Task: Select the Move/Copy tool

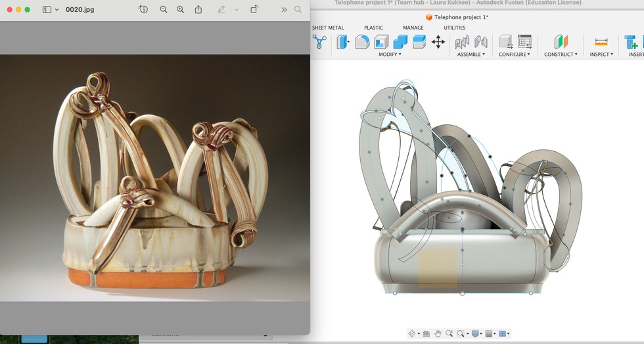Action: coord(438,42)
